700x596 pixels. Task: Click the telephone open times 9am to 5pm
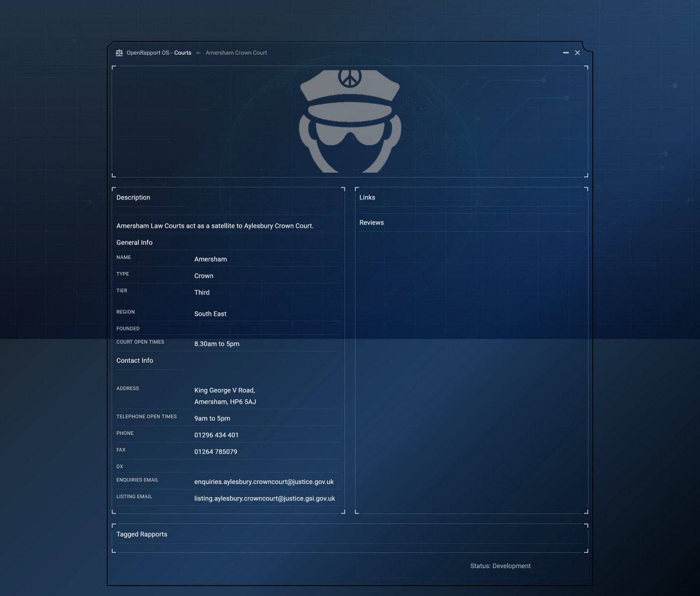[x=212, y=418]
